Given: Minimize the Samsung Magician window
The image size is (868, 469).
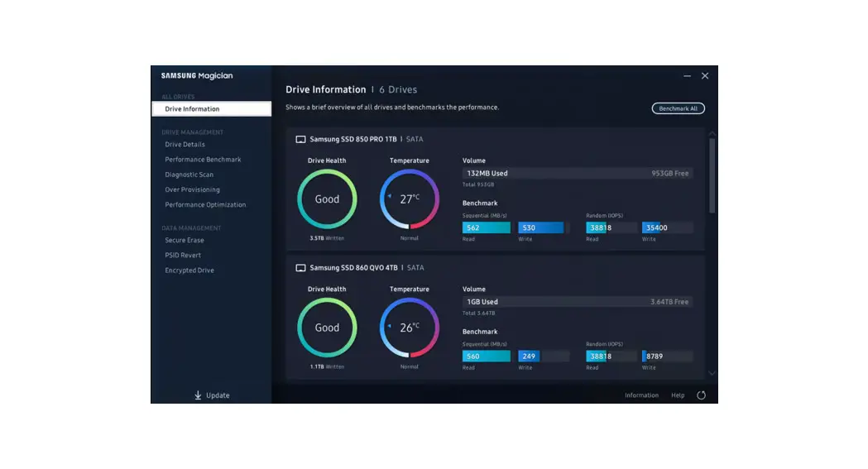Looking at the screenshot, I should pos(687,76).
